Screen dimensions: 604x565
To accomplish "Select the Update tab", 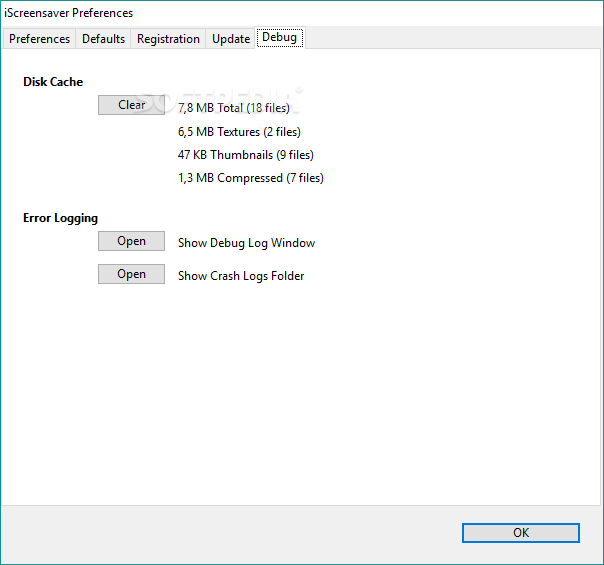I will coord(231,39).
